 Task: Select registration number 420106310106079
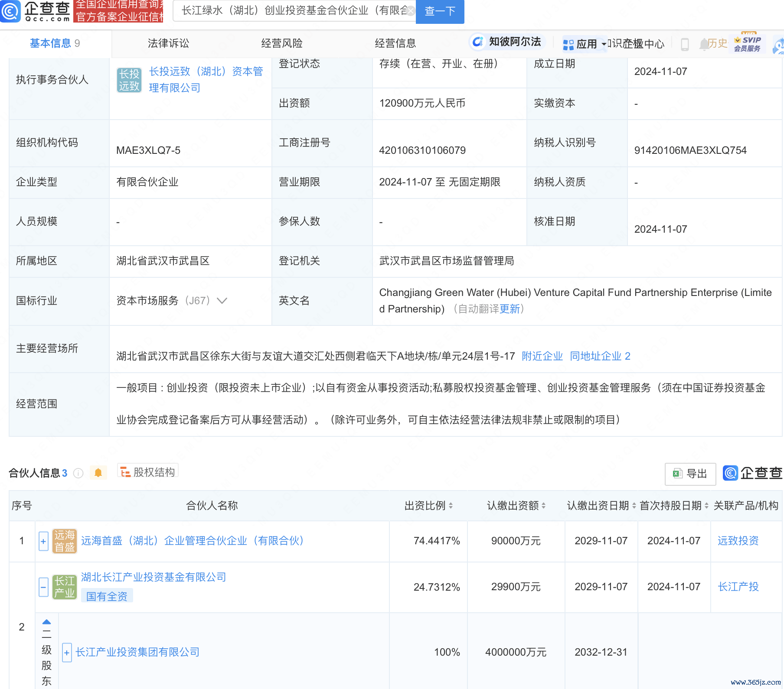(422, 150)
